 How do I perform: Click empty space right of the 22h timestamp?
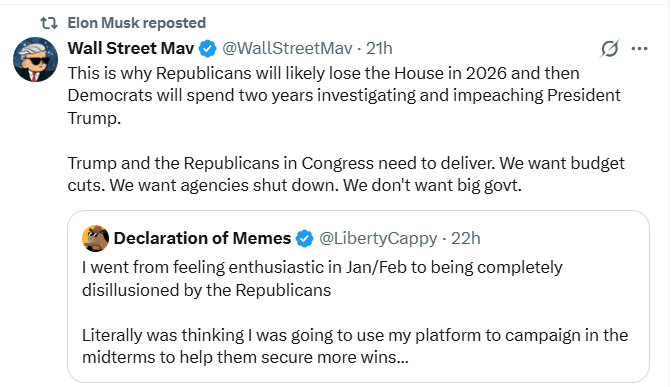(x=561, y=238)
